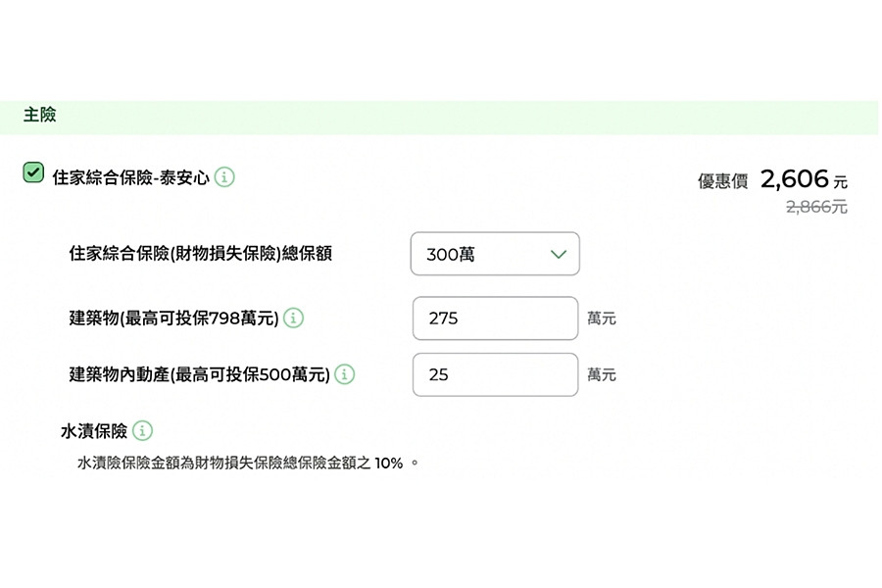Viewport: 882px width, 588px height.
Task: Click the crossed-out 2,866元 original price
Action: [x=816, y=207]
